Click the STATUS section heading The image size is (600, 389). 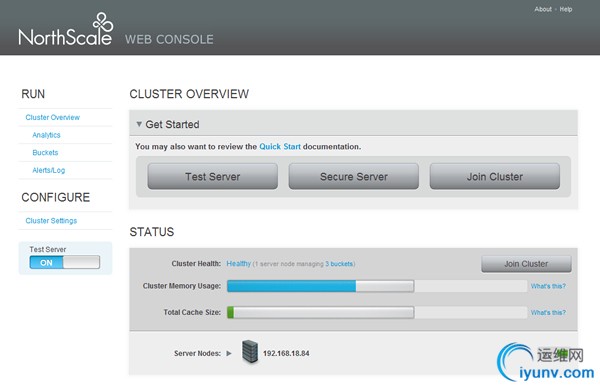152,232
